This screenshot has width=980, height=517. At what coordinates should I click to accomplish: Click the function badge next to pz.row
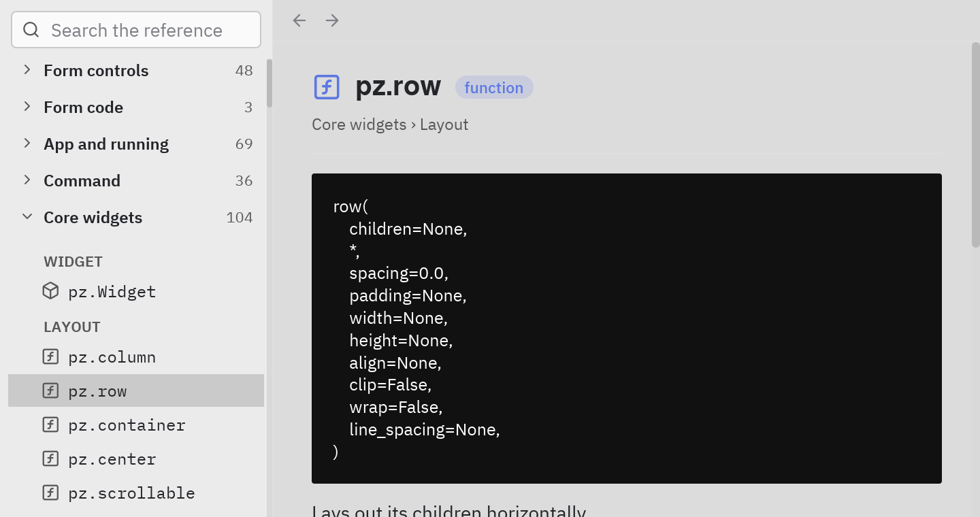coord(494,87)
